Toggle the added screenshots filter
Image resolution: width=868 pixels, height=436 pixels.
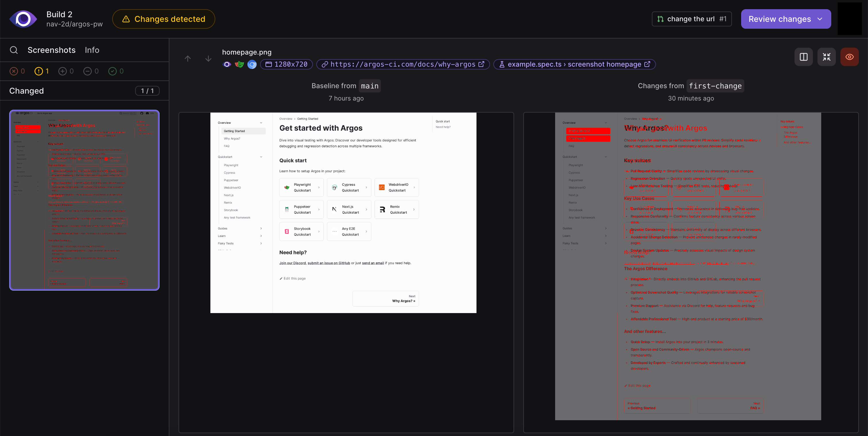(66, 71)
